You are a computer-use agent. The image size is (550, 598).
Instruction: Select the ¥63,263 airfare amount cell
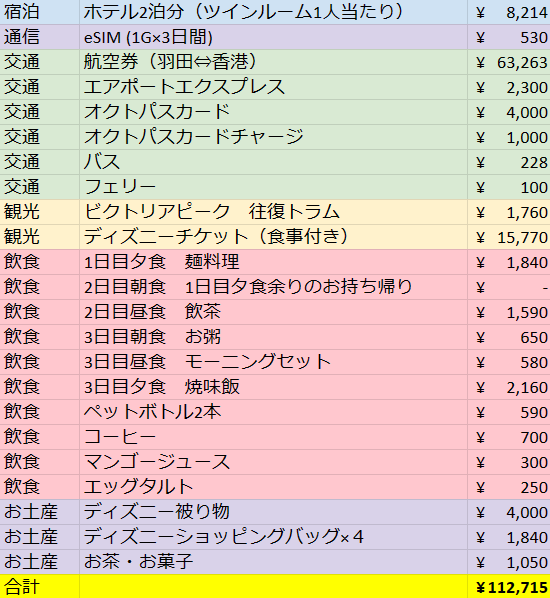tap(509, 62)
